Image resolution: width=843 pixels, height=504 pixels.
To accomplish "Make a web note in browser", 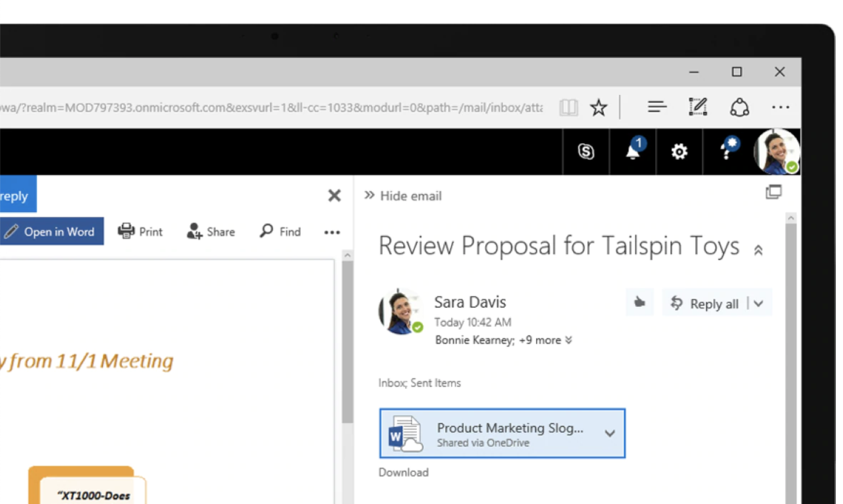I will coord(698,107).
